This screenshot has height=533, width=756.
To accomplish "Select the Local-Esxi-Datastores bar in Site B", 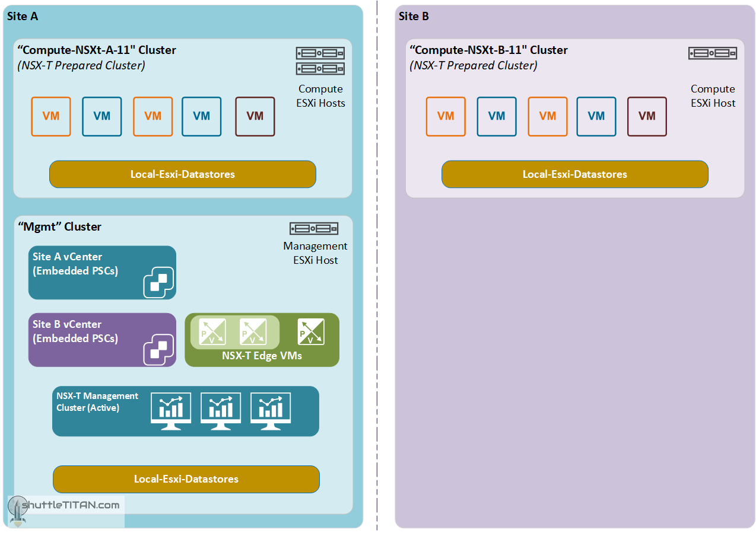I will (575, 174).
